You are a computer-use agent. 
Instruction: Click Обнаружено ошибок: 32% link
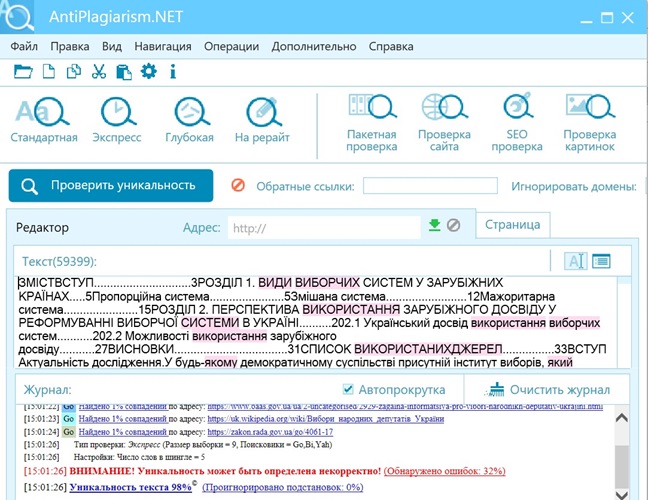pos(445,471)
